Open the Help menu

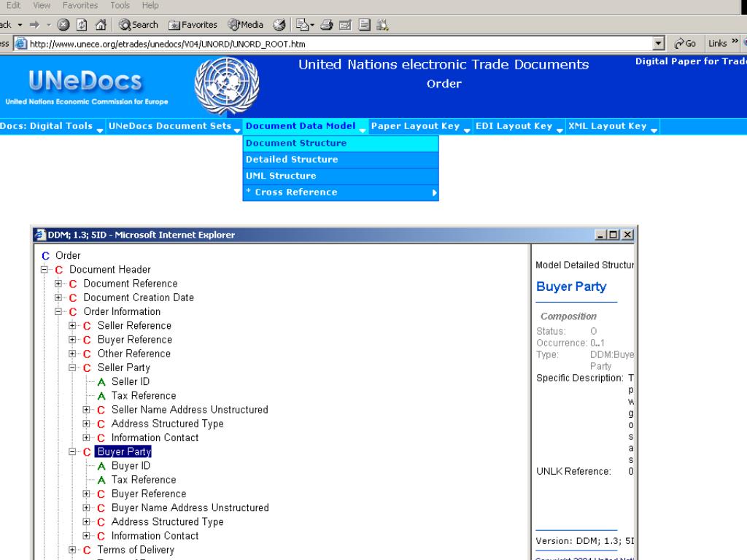[150, 5]
